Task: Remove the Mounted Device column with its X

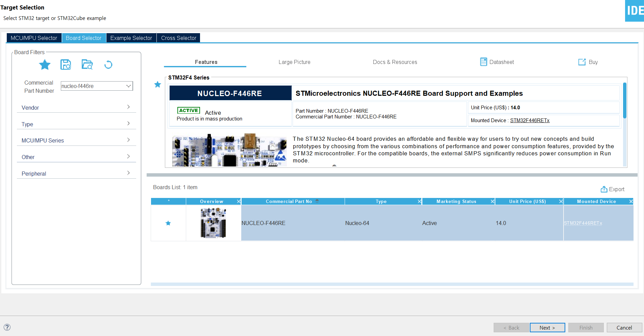Action: 631,201
